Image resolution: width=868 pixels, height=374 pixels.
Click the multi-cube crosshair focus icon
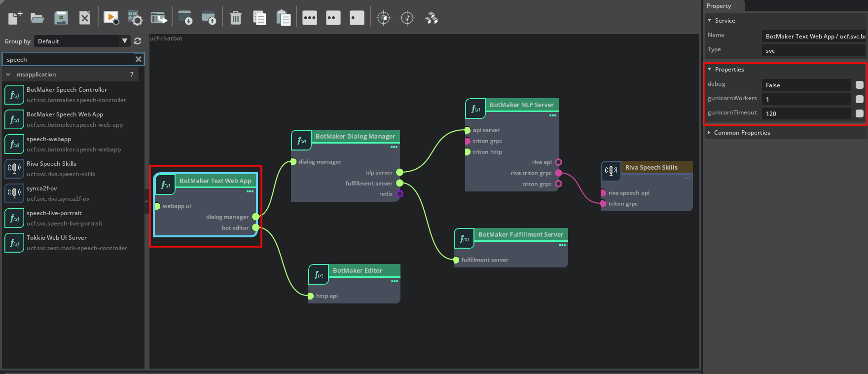click(407, 18)
